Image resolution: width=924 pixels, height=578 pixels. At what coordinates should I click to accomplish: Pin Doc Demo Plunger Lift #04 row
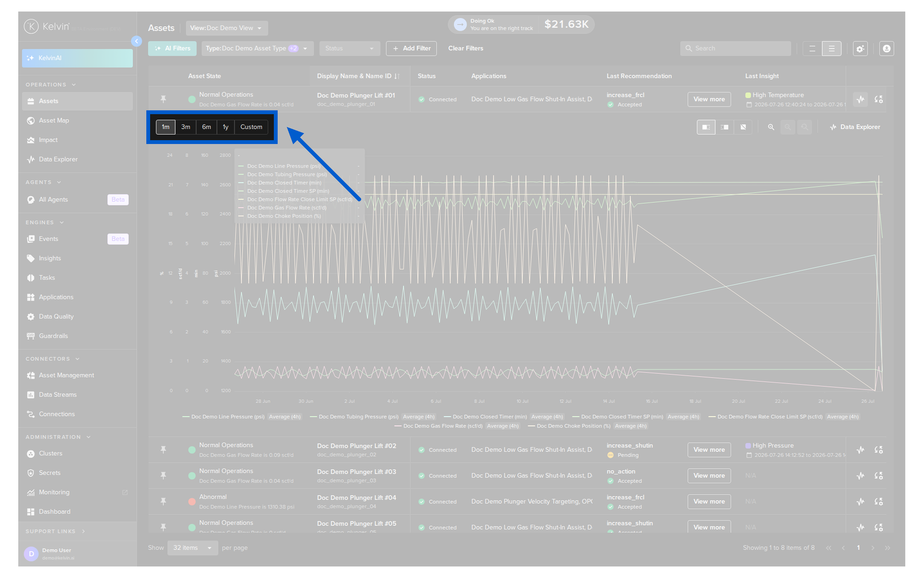click(163, 501)
